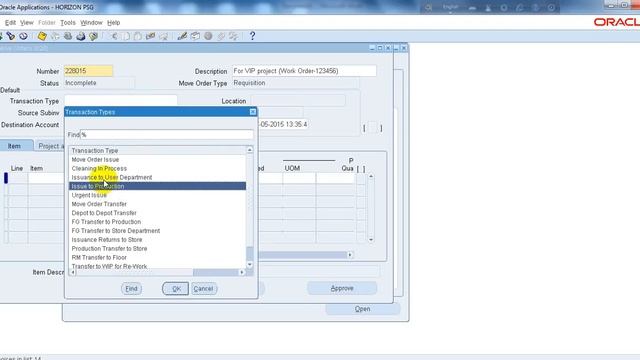Click the Open button in back window
This screenshot has height=360, width=640.
(x=362, y=309)
